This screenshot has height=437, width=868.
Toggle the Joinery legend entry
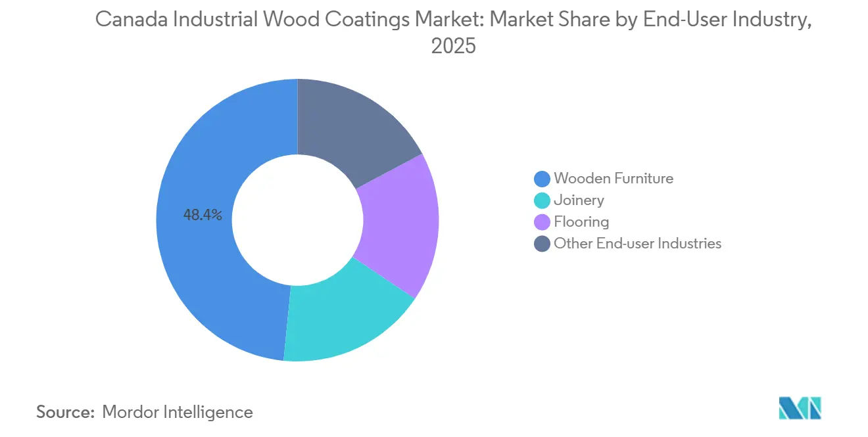[579, 200]
